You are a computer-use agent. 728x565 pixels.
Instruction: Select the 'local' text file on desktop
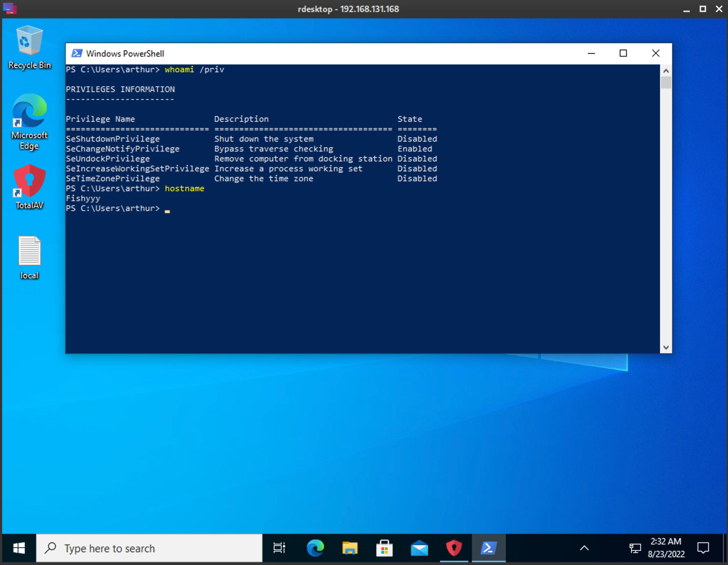click(29, 258)
